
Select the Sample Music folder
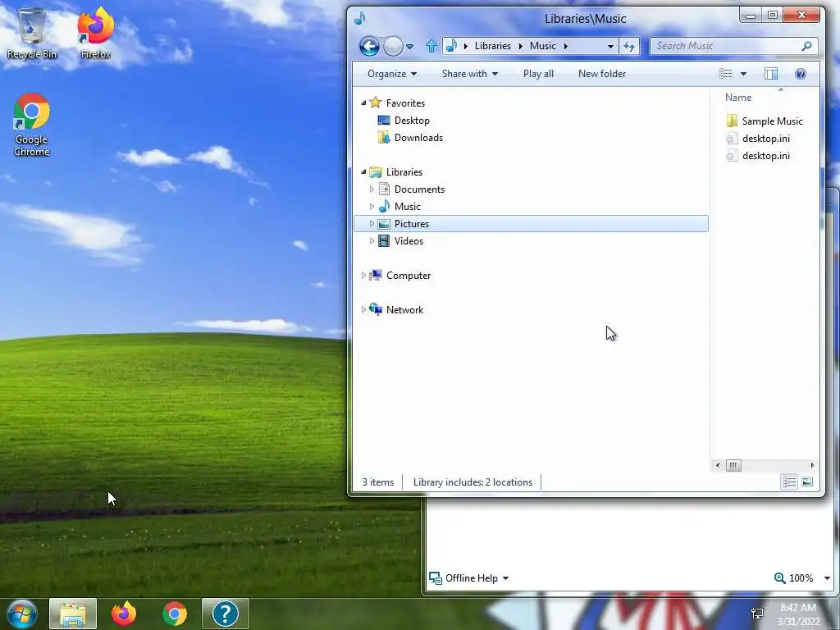point(772,121)
